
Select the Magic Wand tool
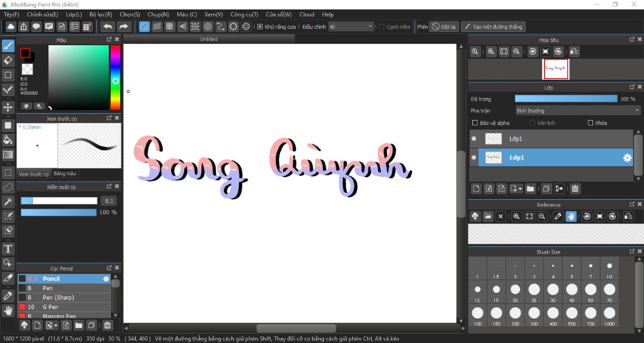(x=8, y=202)
